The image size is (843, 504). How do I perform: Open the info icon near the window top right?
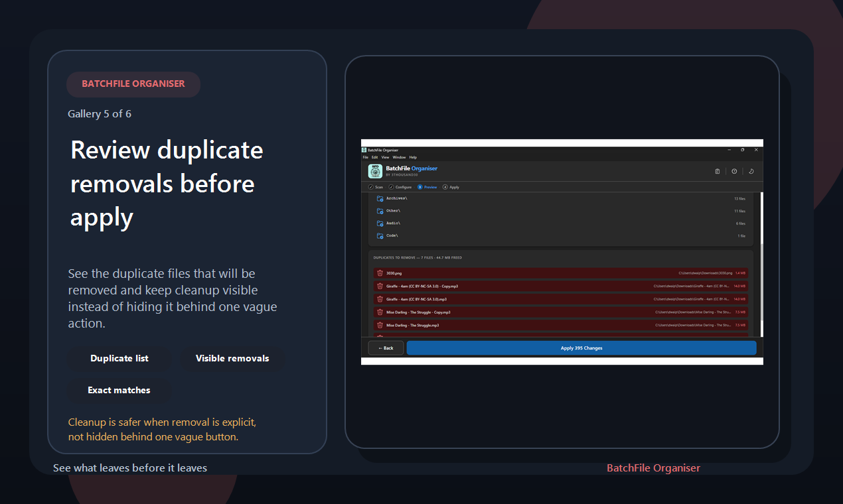point(733,171)
